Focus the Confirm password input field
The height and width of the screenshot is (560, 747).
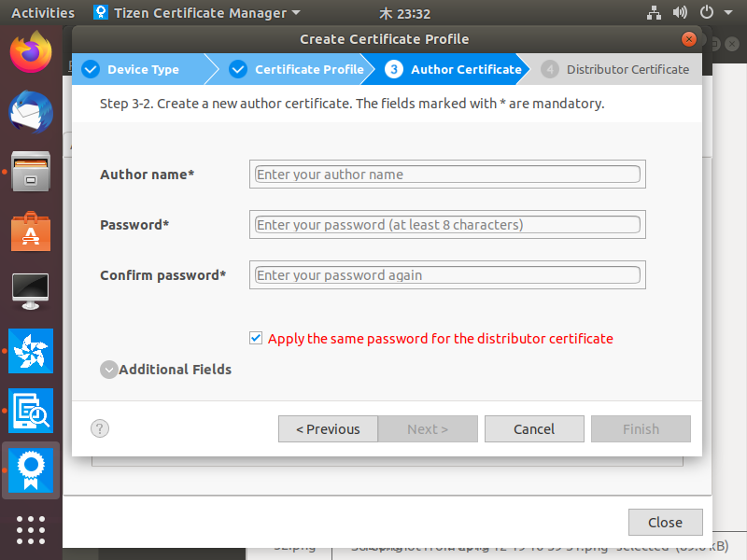pos(447,275)
